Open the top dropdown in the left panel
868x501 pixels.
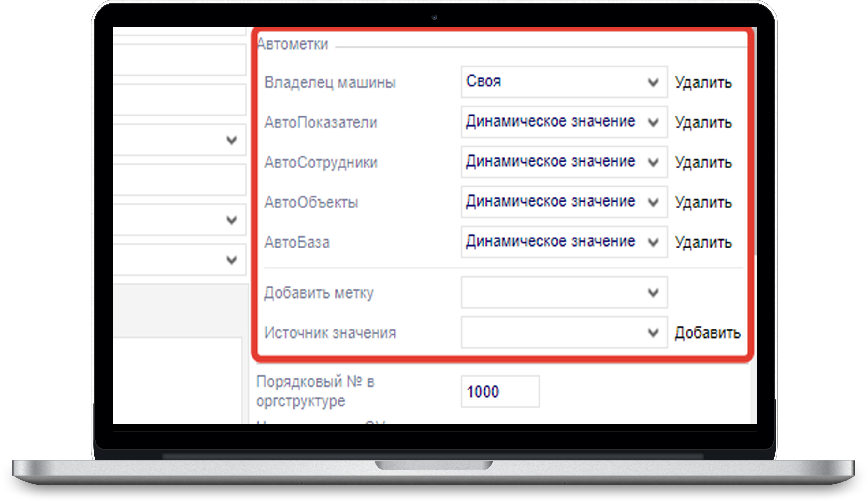point(179,140)
